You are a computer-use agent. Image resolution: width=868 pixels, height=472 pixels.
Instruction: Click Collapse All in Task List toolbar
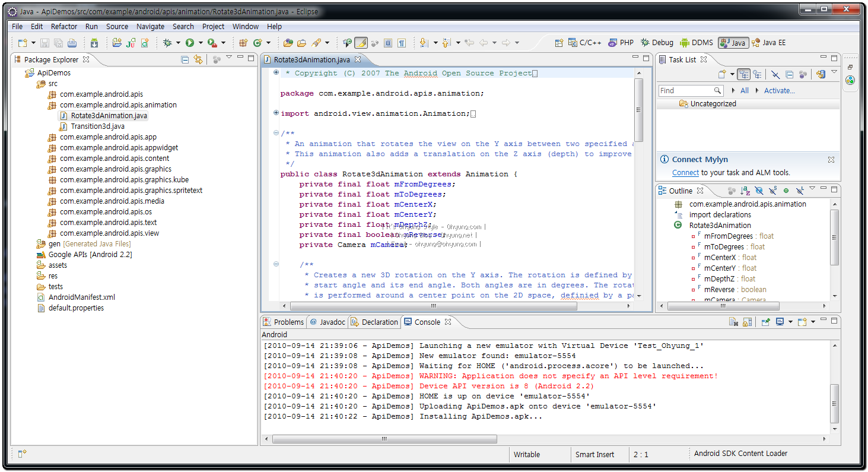point(790,75)
